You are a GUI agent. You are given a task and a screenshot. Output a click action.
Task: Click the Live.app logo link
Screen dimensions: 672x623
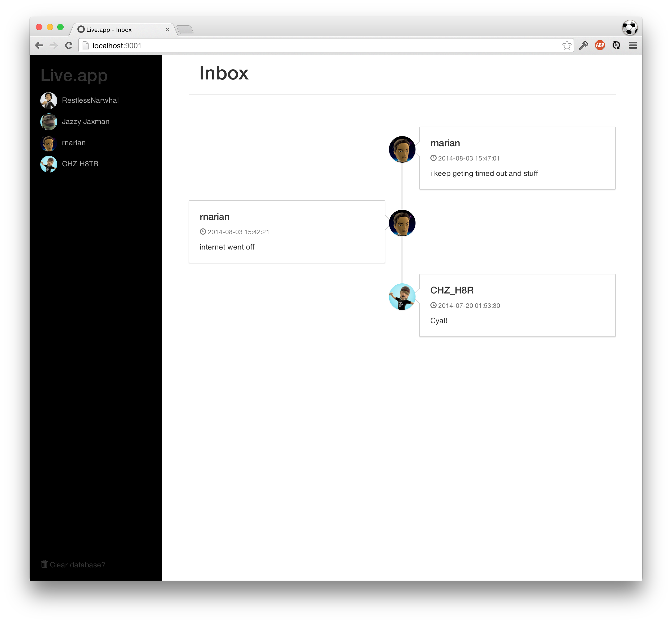(x=74, y=75)
